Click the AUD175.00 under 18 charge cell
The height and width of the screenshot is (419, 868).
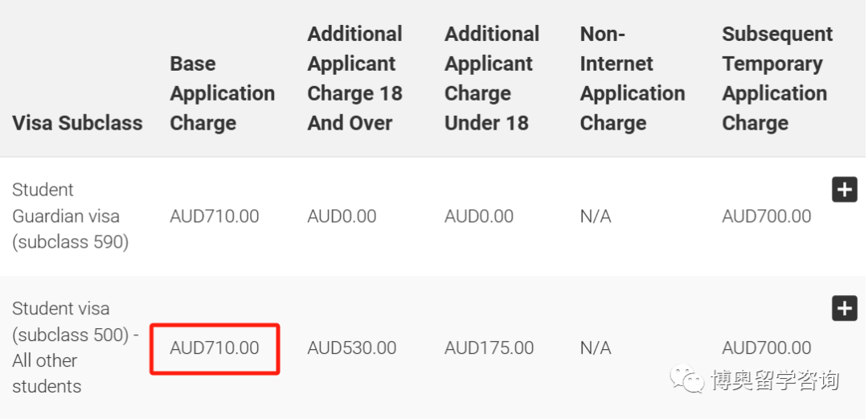pos(489,348)
